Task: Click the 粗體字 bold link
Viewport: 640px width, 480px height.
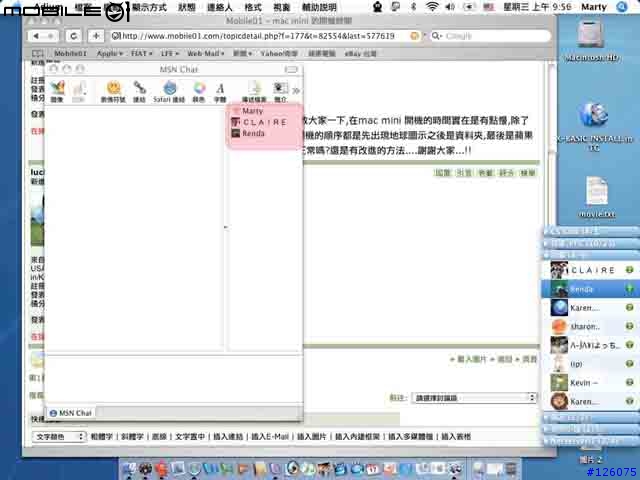Action: click(102, 437)
